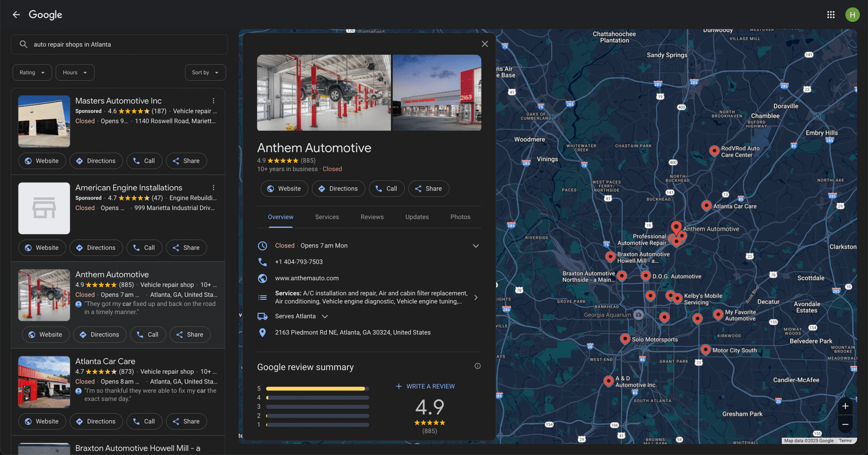
Task: Share Atlanta Car Care listing
Action: point(186,421)
